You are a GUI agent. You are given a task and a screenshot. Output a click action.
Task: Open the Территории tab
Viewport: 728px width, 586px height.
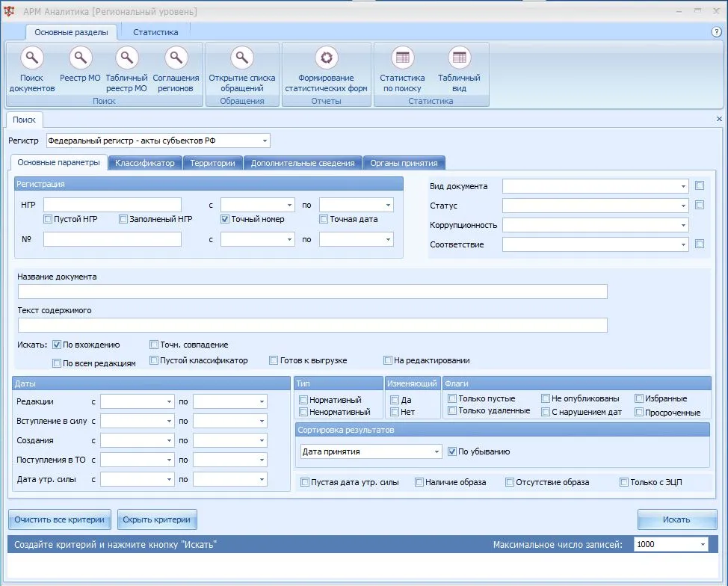pos(212,163)
